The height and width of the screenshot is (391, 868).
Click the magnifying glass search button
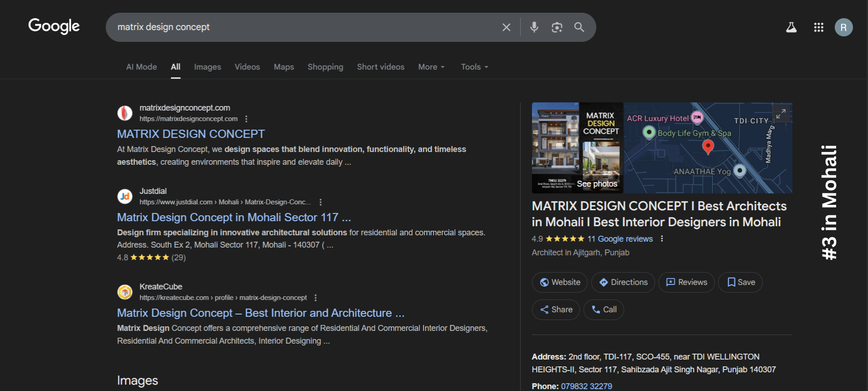tap(579, 27)
